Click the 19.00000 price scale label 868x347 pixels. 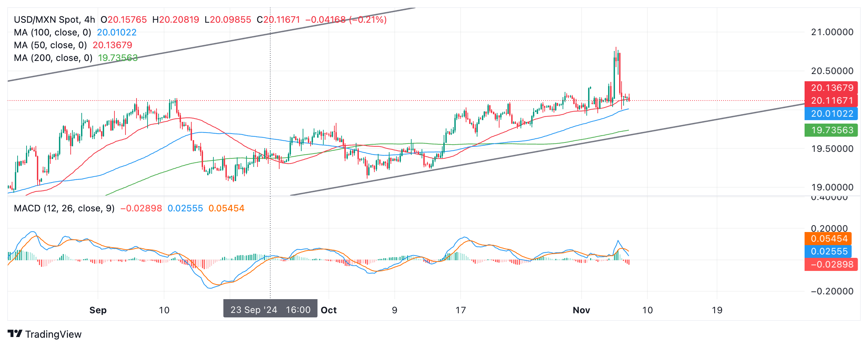(832, 187)
